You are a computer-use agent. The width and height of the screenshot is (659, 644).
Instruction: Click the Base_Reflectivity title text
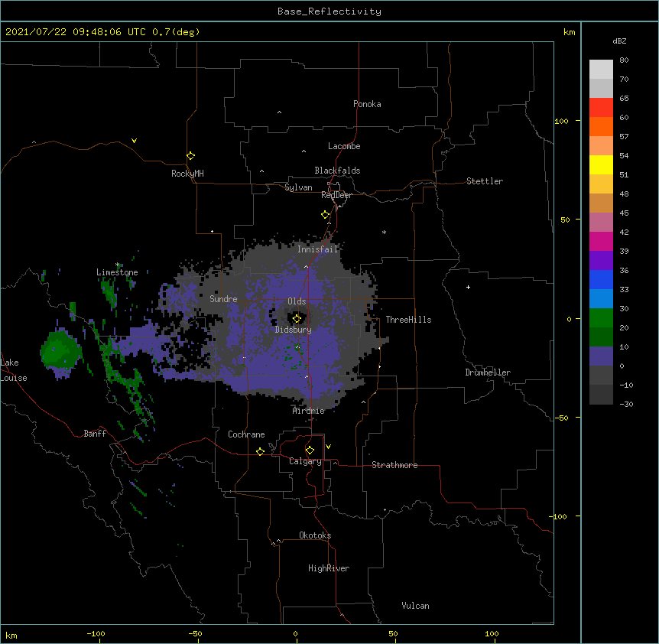coord(329,11)
